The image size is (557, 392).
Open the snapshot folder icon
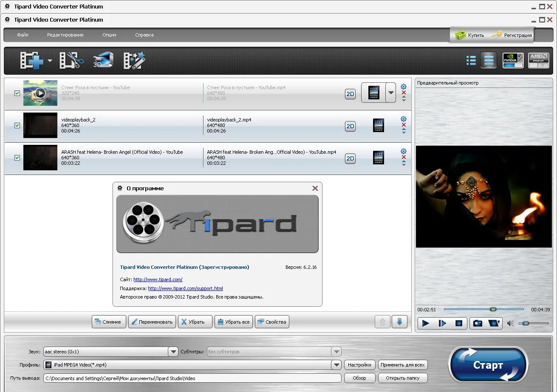pyautogui.click(x=494, y=323)
